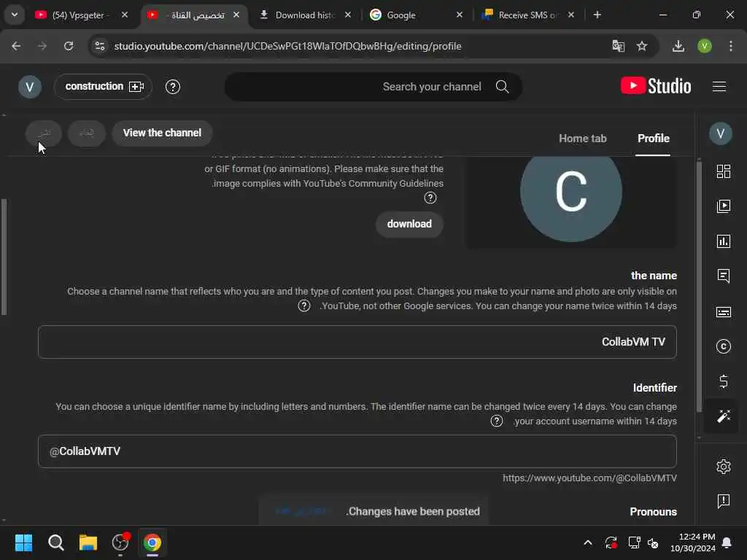The width and height of the screenshot is (747, 560).
Task: Open notifications bell in system tray
Action: pyautogui.click(x=727, y=542)
